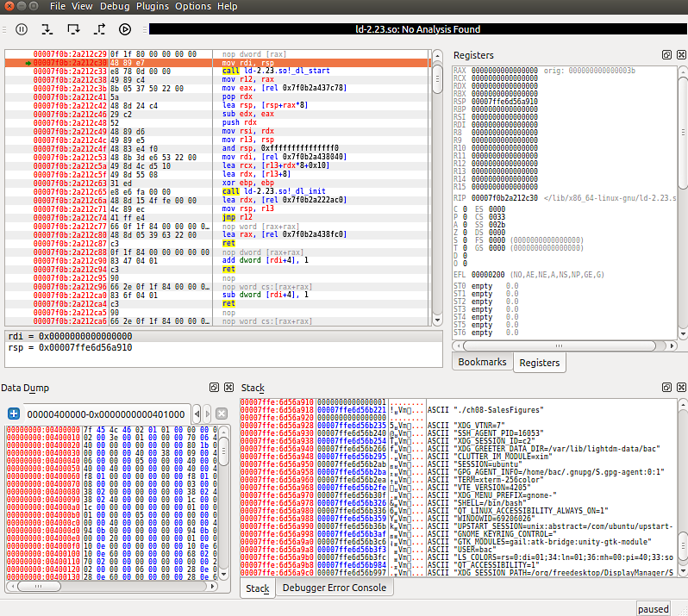Click the Run/Continue play icon
688x616 pixels.
coord(125,29)
